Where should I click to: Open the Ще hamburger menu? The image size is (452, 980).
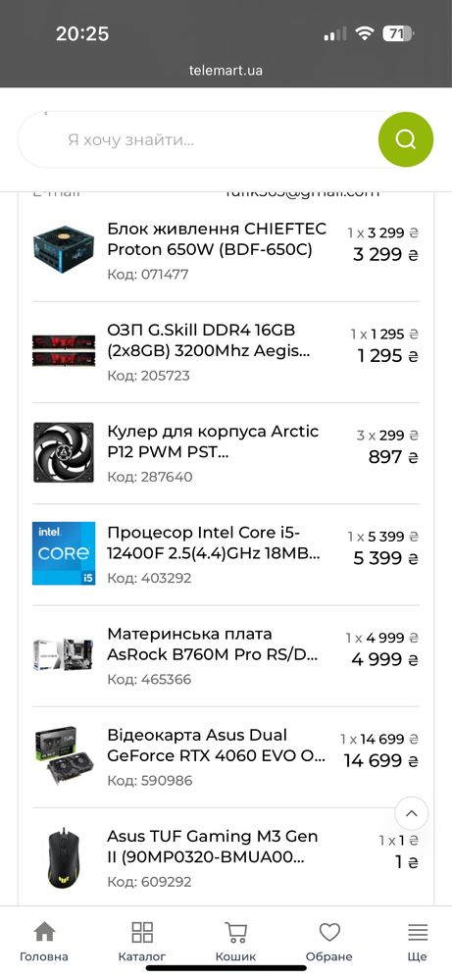pyautogui.click(x=417, y=942)
